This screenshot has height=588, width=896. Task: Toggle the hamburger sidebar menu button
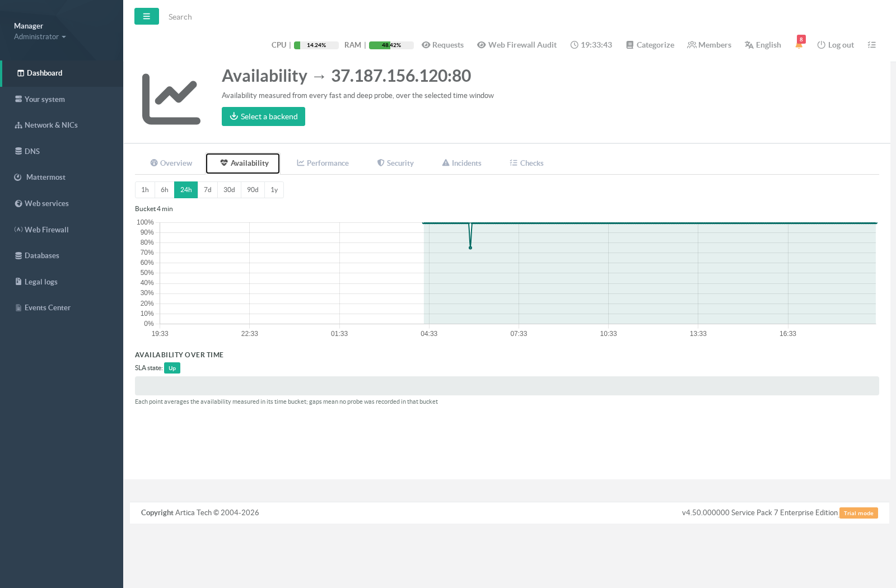[147, 16]
